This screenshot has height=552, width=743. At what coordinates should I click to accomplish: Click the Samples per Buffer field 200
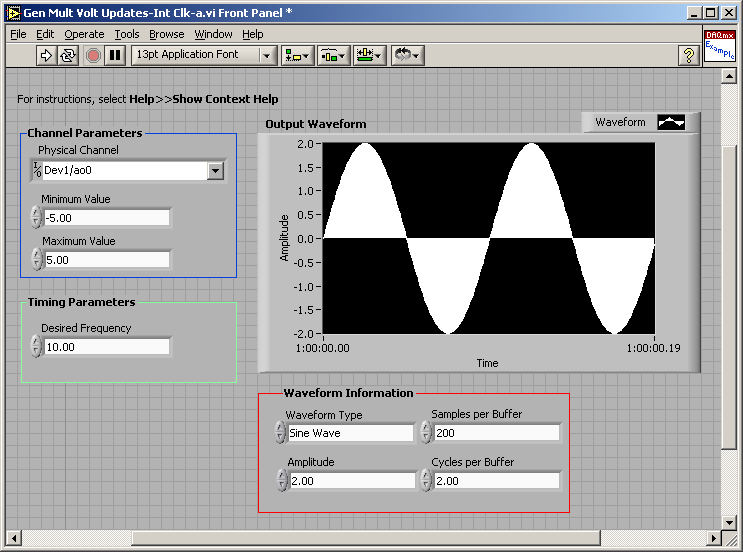point(497,433)
